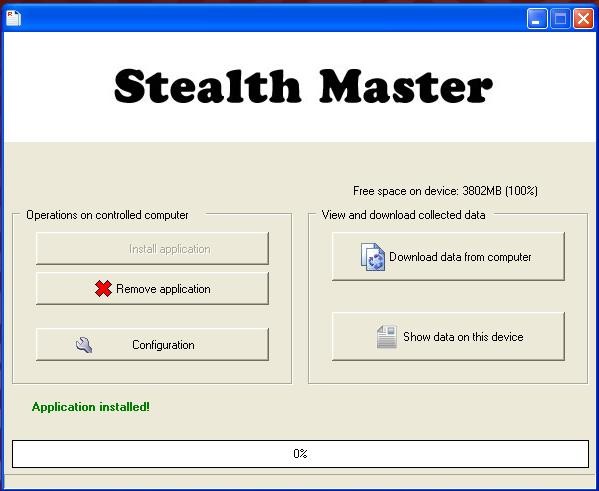Open the Configuration button text

click(163, 345)
